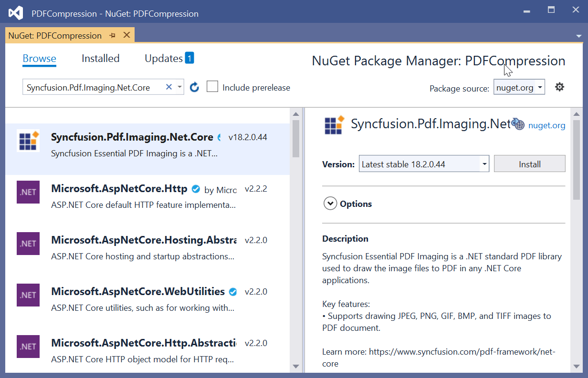Switch to the Installed tab
Screen dimensions: 588x378
coord(100,58)
